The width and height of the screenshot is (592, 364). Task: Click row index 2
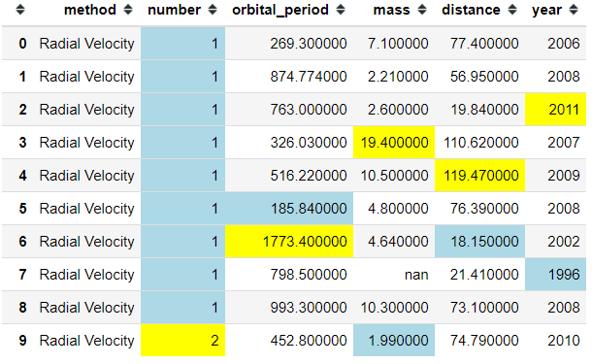pyautogui.click(x=22, y=110)
